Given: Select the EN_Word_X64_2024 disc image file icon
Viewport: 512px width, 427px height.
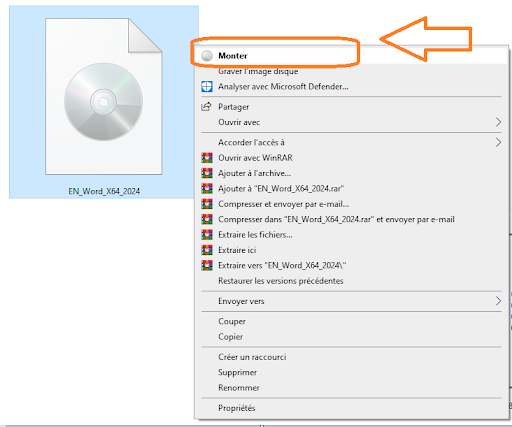Looking at the screenshot, I should click(104, 96).
